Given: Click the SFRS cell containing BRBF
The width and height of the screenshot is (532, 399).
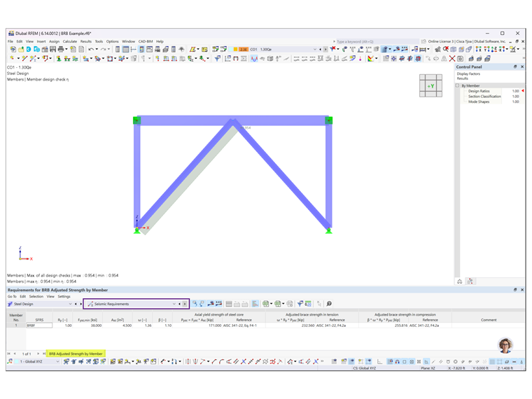Looking at the screenshot, I should pos(39,325).
